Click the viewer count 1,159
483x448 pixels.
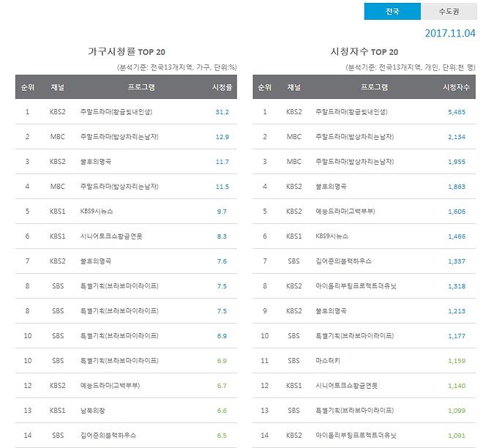(457, 361)
